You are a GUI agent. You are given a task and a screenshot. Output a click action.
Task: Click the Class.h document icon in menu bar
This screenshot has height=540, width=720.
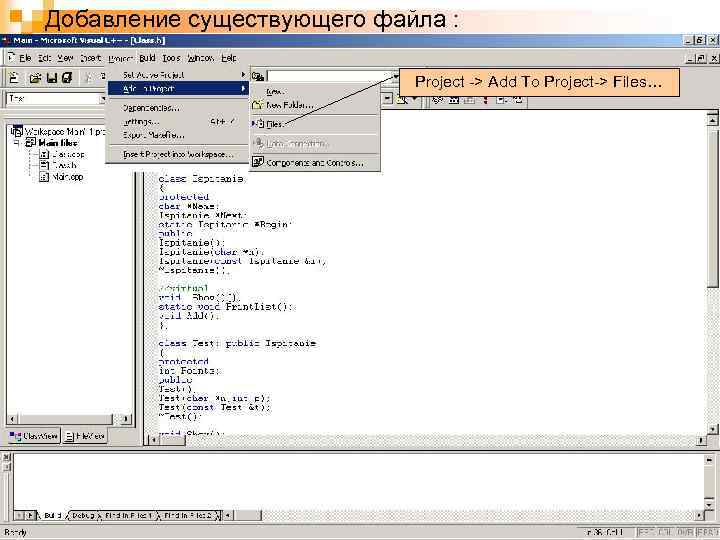click(x=11, y=57)
